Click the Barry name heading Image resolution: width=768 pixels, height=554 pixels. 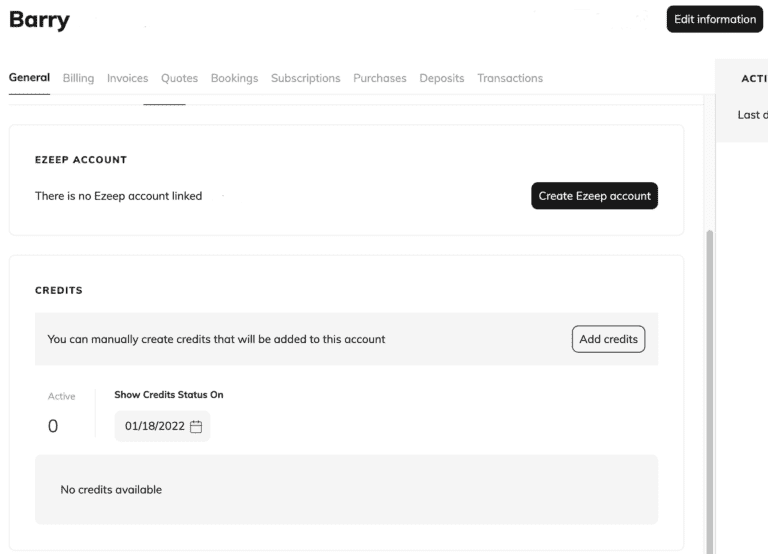tap(39, 21)
